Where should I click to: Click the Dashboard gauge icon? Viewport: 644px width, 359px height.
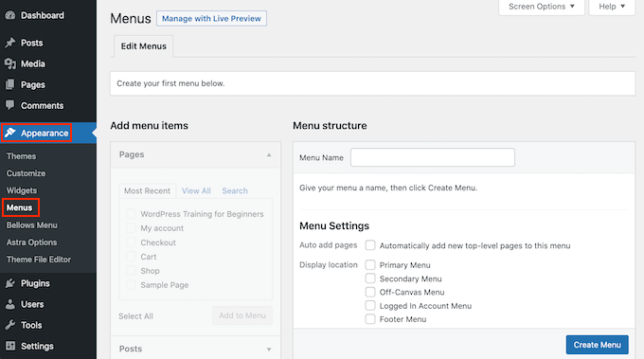[9, 15]
